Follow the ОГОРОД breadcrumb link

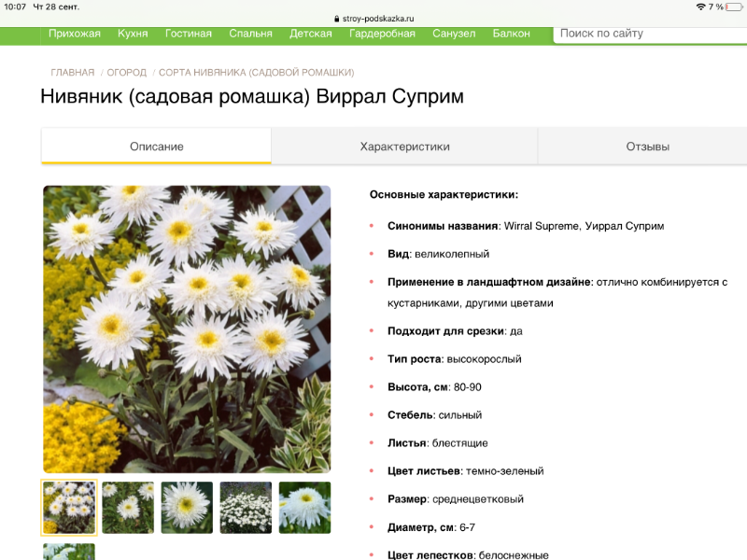[127, 72]
